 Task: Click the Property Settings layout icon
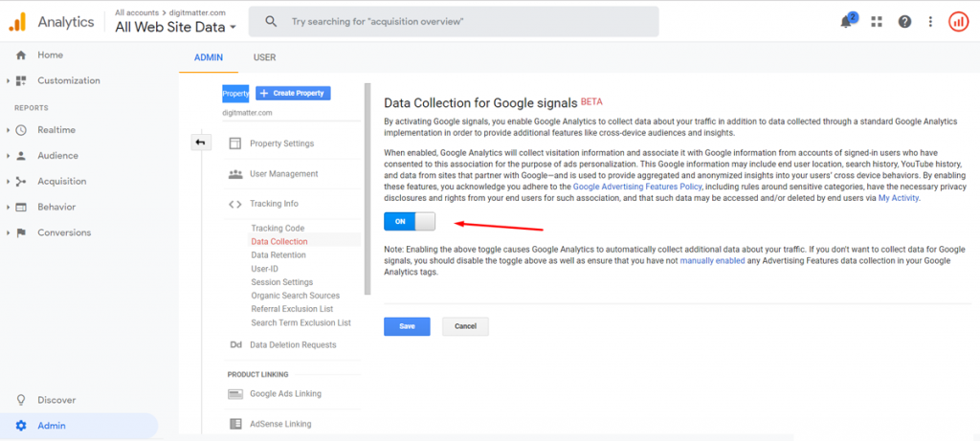point(235,143)
